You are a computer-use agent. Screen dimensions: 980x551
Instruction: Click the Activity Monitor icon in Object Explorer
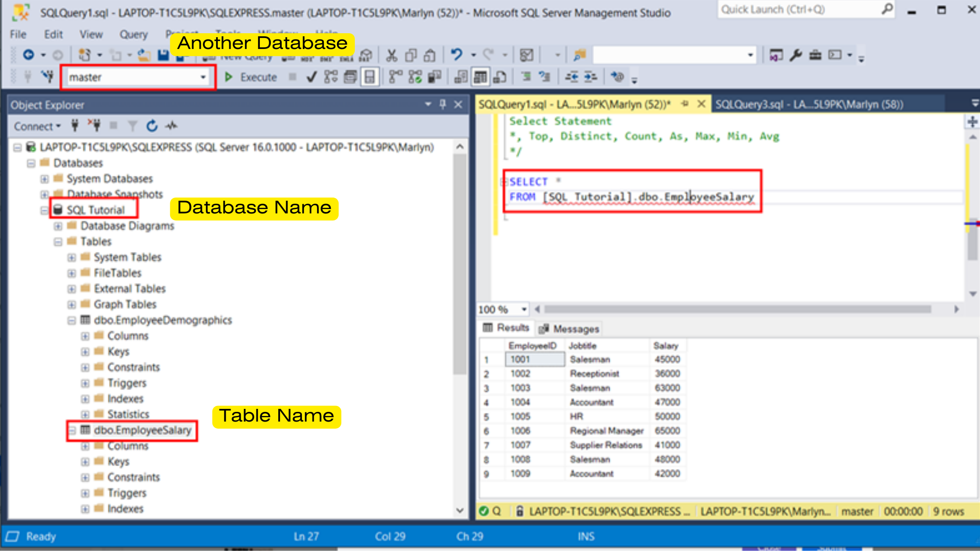pyautogui.click(x=171, y=126)
